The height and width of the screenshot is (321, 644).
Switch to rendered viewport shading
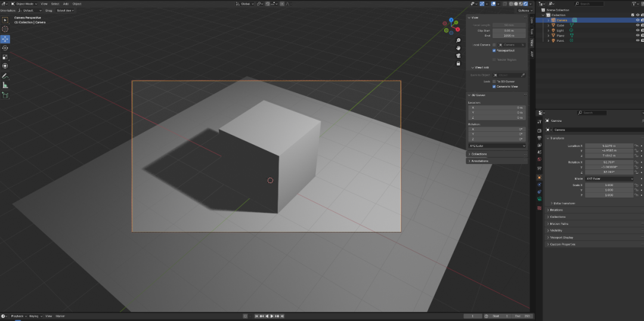[x=525, y=4]
